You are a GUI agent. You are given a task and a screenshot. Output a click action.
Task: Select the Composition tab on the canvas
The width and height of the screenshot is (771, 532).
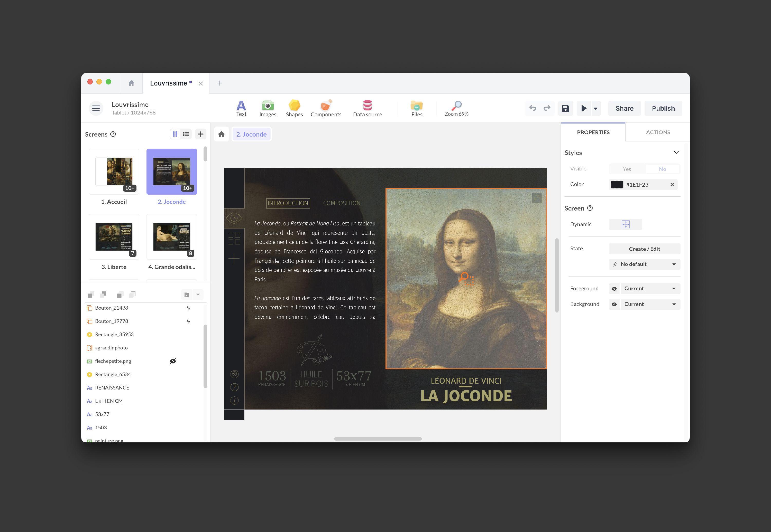click(x=341, y=203)
